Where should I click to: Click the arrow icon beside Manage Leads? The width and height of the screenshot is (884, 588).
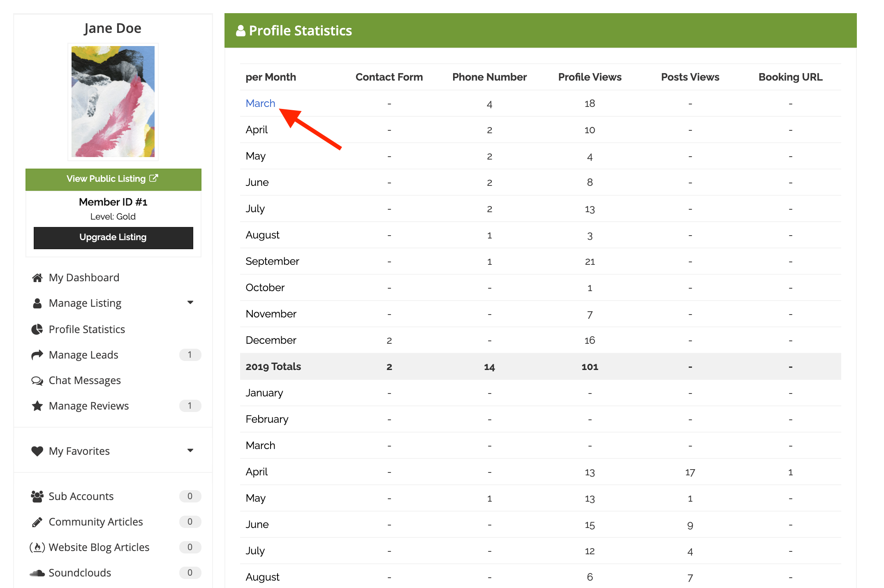(37, 355)
